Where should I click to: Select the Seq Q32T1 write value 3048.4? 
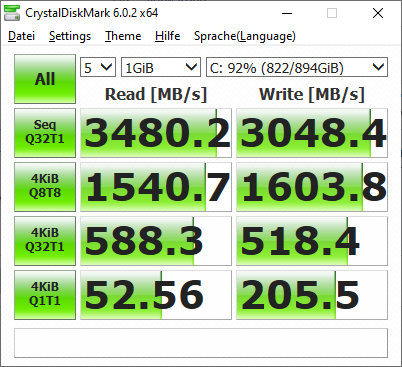(312, 133)
